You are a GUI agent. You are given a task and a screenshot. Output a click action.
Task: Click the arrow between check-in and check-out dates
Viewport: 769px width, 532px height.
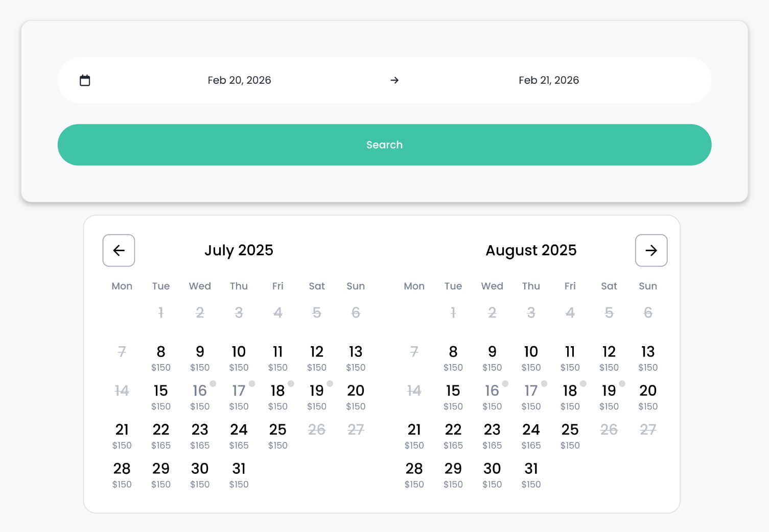[394, 80]
